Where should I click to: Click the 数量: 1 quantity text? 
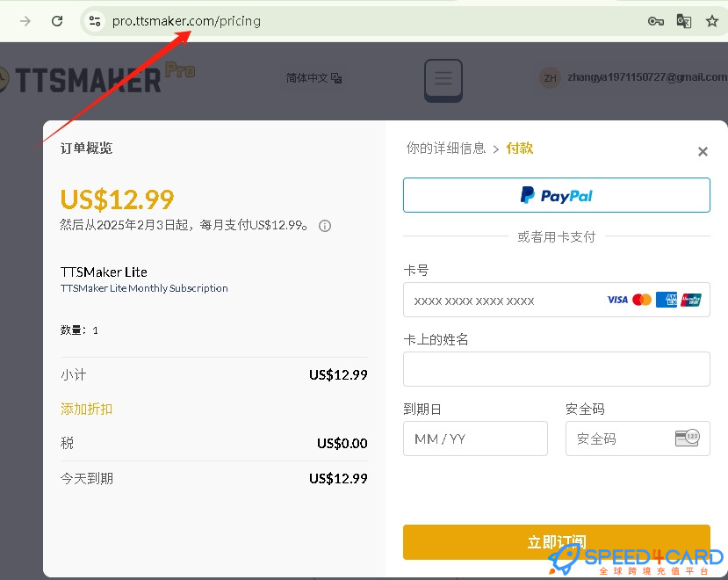79,330
